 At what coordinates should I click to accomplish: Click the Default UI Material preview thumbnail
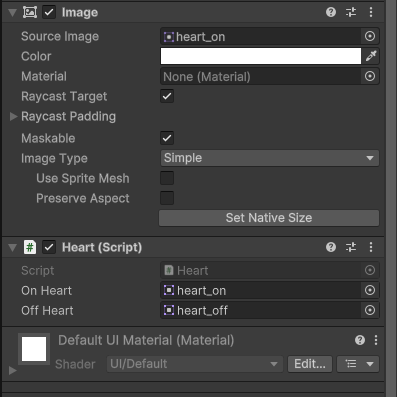point(34,349)
